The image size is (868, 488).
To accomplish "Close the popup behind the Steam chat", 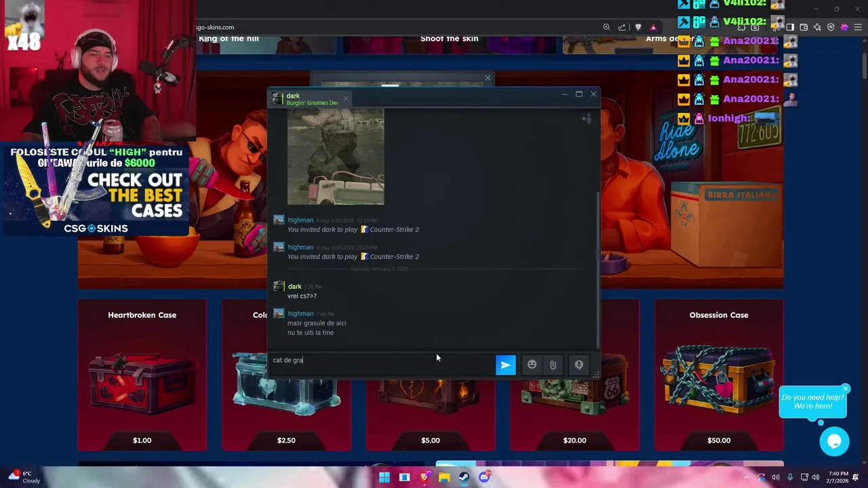I will point(487,78).
